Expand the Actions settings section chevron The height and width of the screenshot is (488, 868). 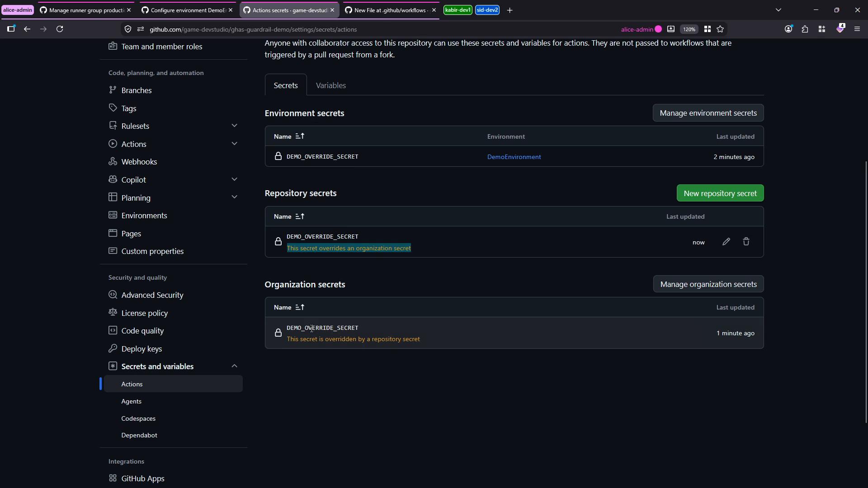click(234, 144)
